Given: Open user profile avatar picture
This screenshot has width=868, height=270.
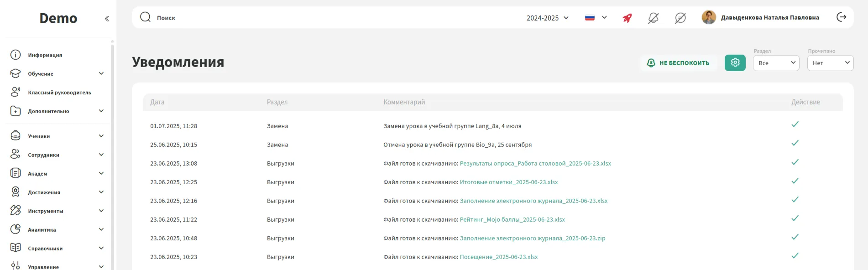Looking at the screenshot, I should [708, 17].
